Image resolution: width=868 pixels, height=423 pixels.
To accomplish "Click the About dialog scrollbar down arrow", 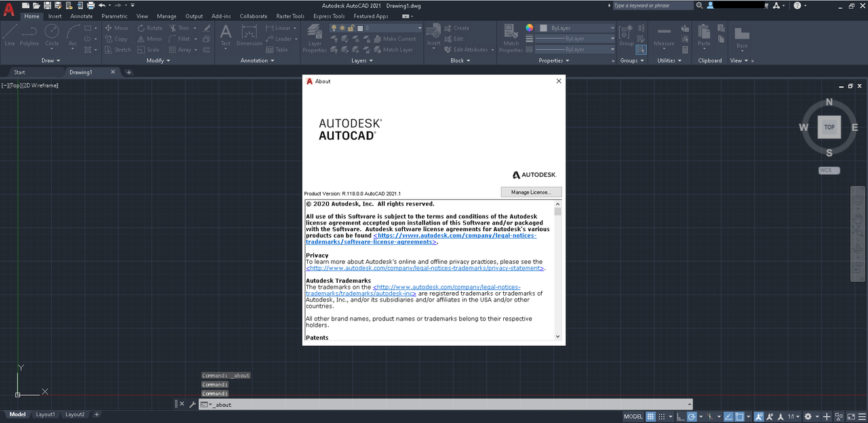I will pos(558,336).
